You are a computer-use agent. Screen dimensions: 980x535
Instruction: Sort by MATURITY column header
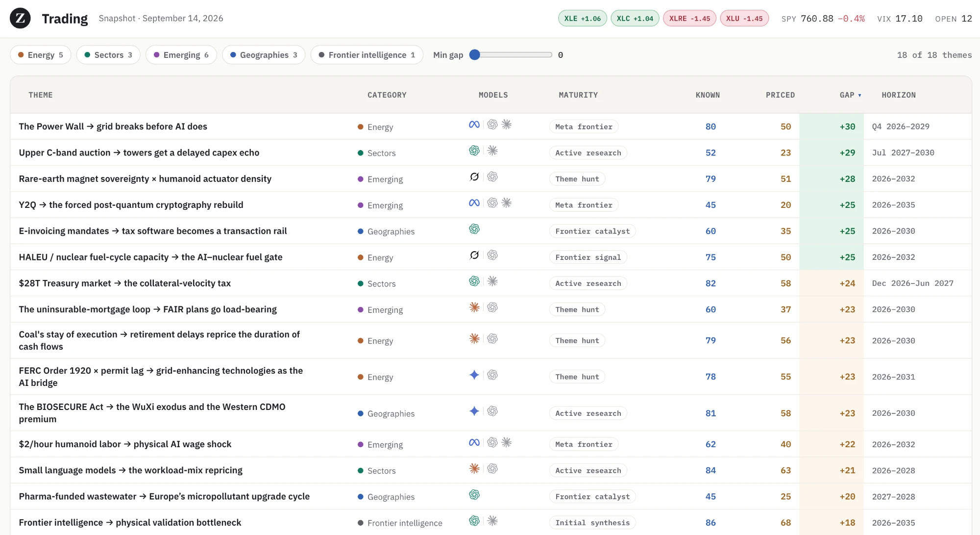click(x=578, y=95)
